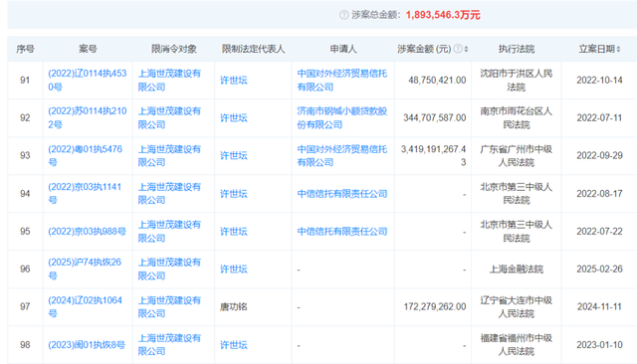Click the 限消令对象 column header
Screen dimensions: 637x364
[x=174, y=49]
